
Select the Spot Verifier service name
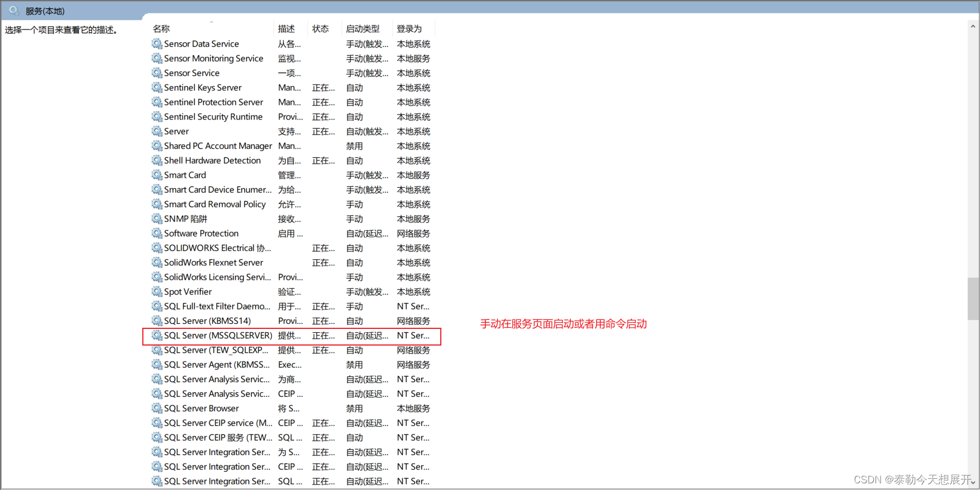[x=188, y=292]
